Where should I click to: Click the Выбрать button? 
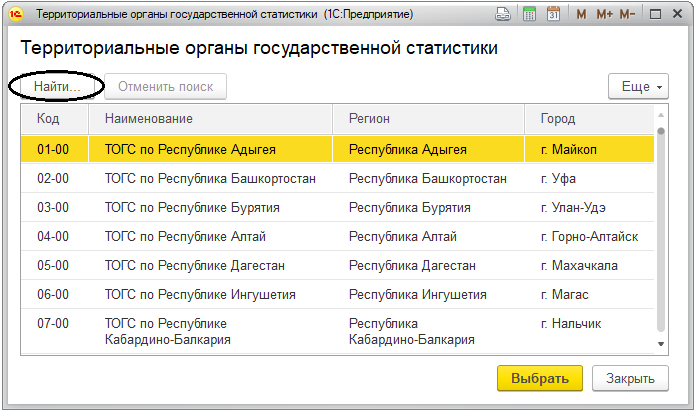point(540,378)
